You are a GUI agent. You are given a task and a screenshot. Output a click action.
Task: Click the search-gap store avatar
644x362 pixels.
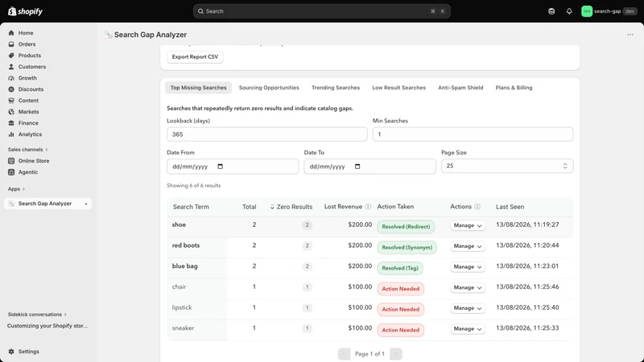coord(587,11)
